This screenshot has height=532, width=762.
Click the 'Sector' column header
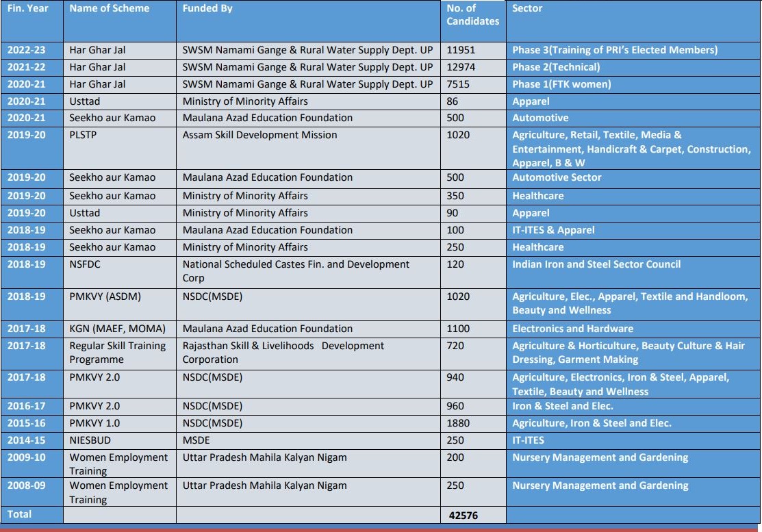527,9
